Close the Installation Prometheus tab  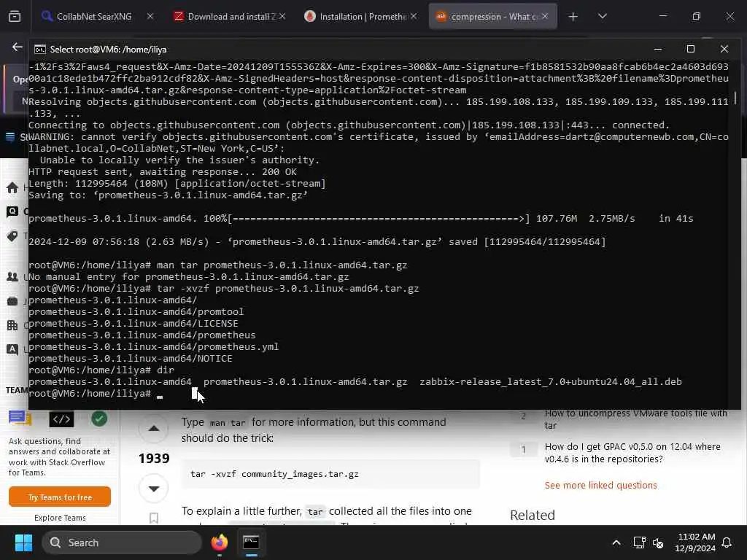414,16
